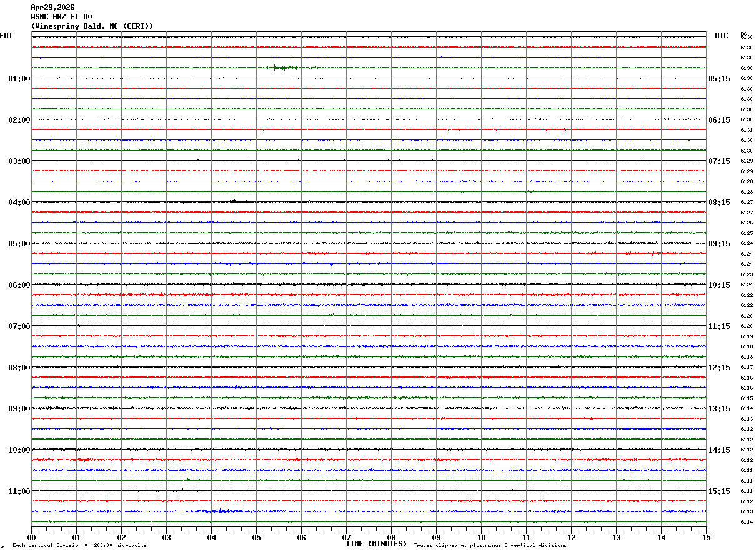756x554 pixels.
Task: Click the DC offset value 6115
Action: pyautogui.click(x=747, y=398)
